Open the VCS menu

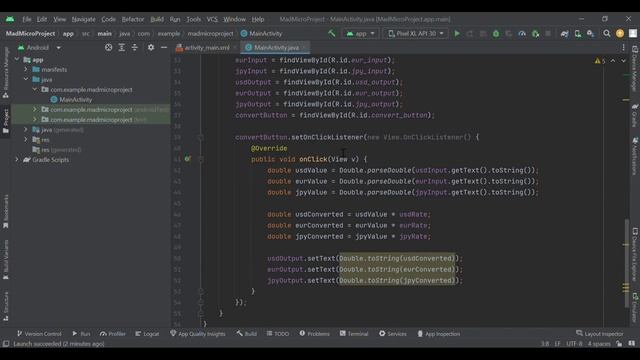pyautogui.click(x=212, y=19)
